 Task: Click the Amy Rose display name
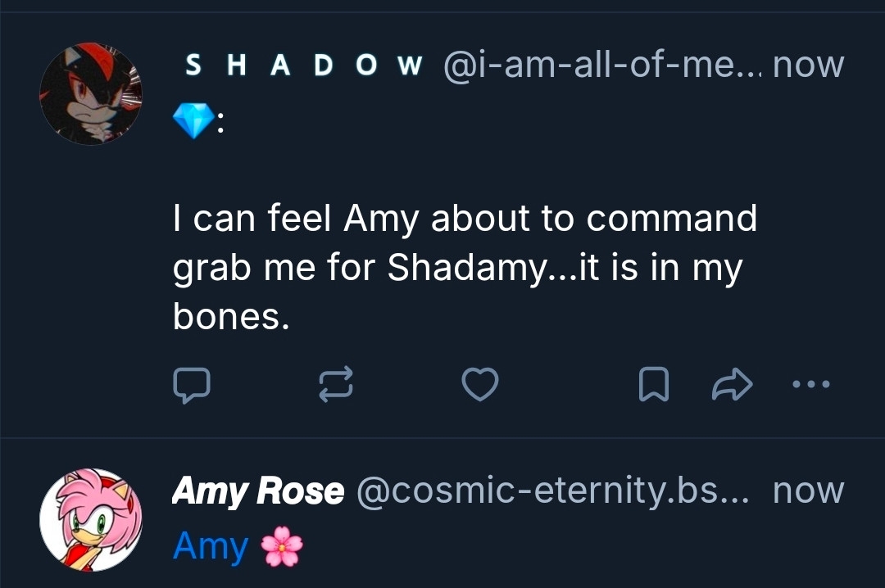[258, 491]
